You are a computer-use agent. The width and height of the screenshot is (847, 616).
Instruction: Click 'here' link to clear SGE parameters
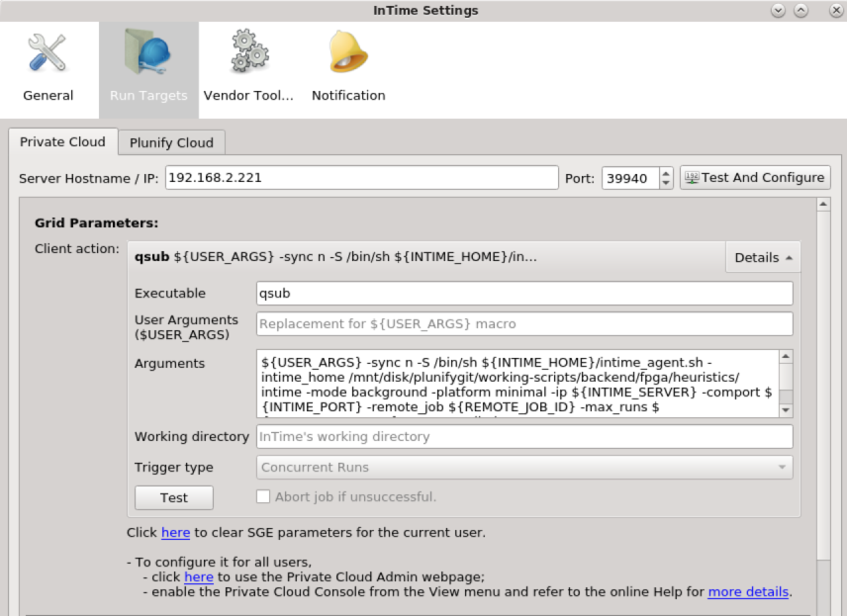click(x=175, y=532)
